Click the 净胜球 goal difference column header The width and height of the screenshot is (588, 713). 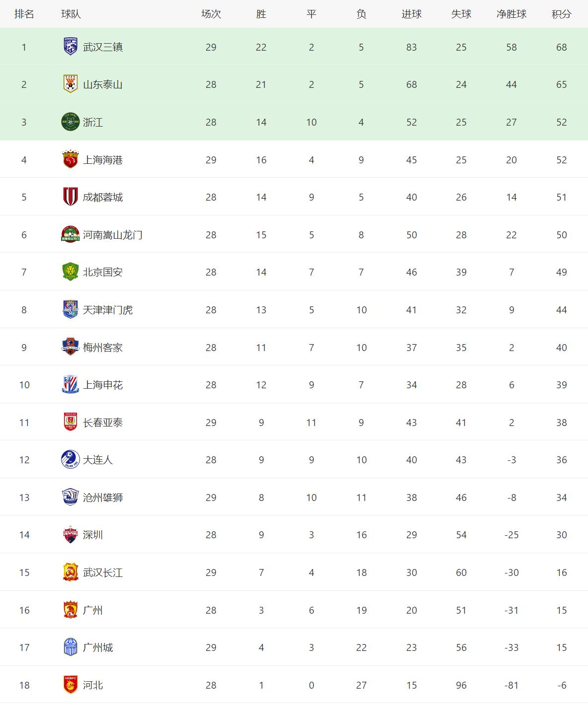pyautogui.click(x=511, y=14)
